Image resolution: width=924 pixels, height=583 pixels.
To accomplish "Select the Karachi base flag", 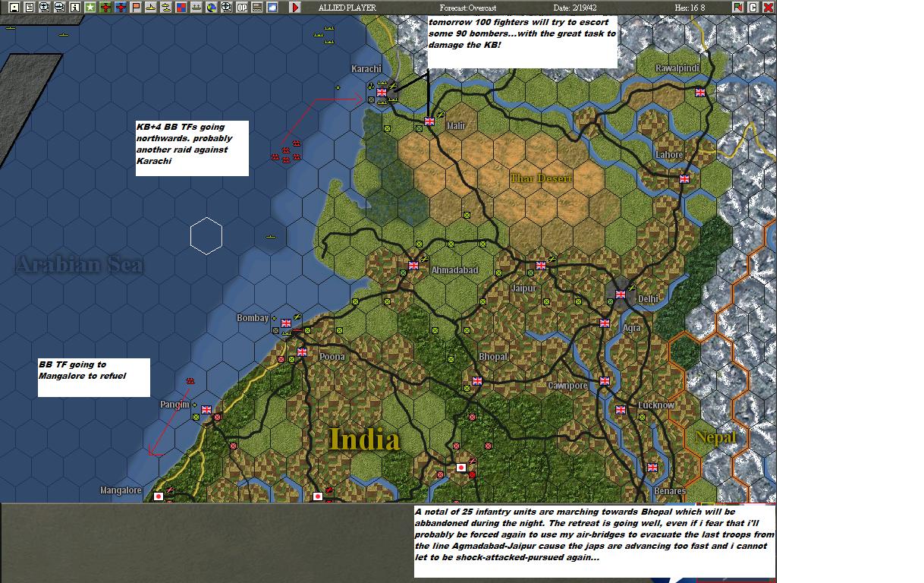I will (x=382, y=93).
